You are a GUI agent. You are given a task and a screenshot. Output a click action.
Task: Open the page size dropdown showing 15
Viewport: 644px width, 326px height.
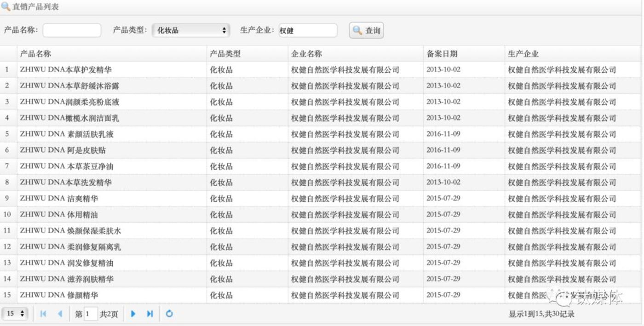(15, 314)
